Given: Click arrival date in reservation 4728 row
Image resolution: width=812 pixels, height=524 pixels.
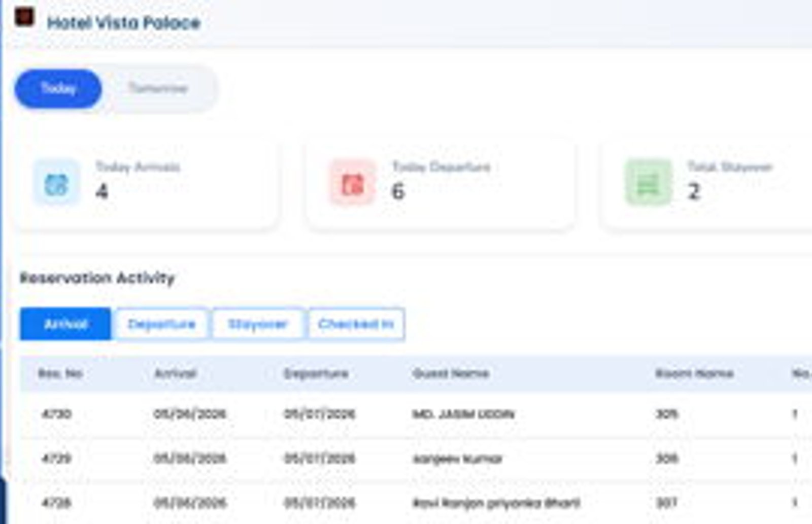Looking at the screenshot, I should point(190,503).
